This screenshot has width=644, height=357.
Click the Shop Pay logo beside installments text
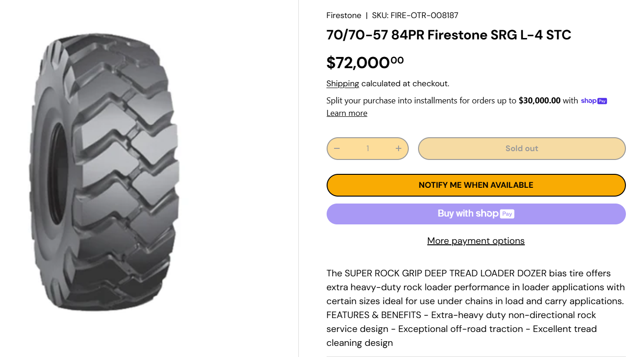tap(594, 101)
